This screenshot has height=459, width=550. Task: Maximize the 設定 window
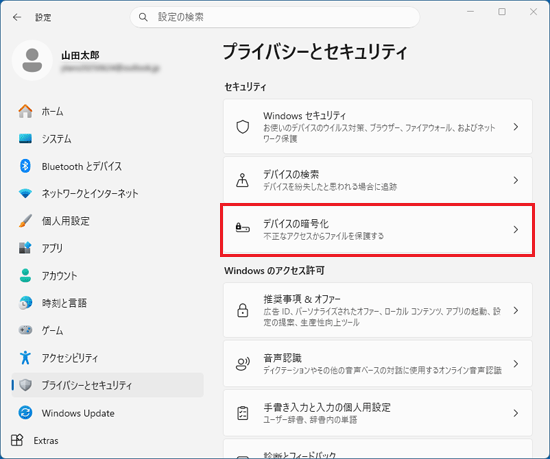click(502, 12)
